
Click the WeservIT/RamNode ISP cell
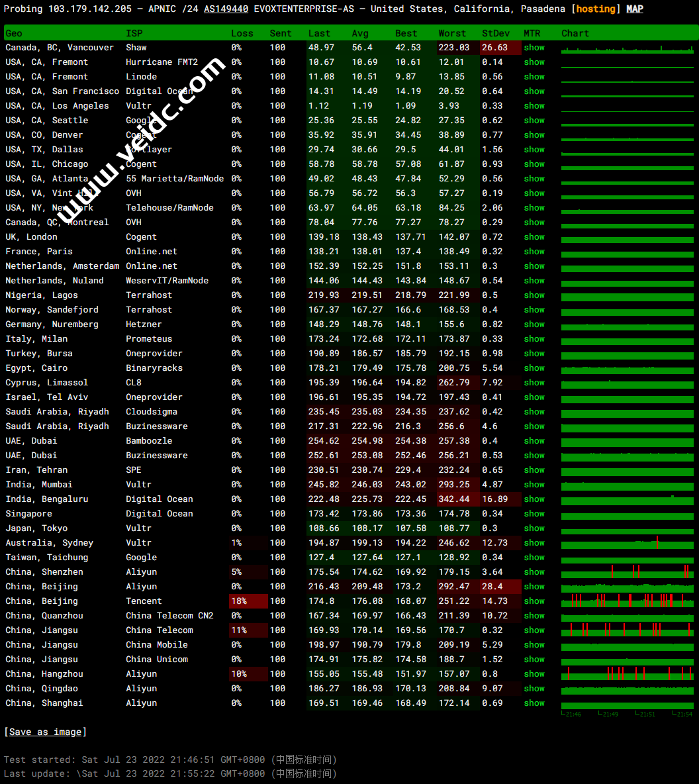pos(167,281)
